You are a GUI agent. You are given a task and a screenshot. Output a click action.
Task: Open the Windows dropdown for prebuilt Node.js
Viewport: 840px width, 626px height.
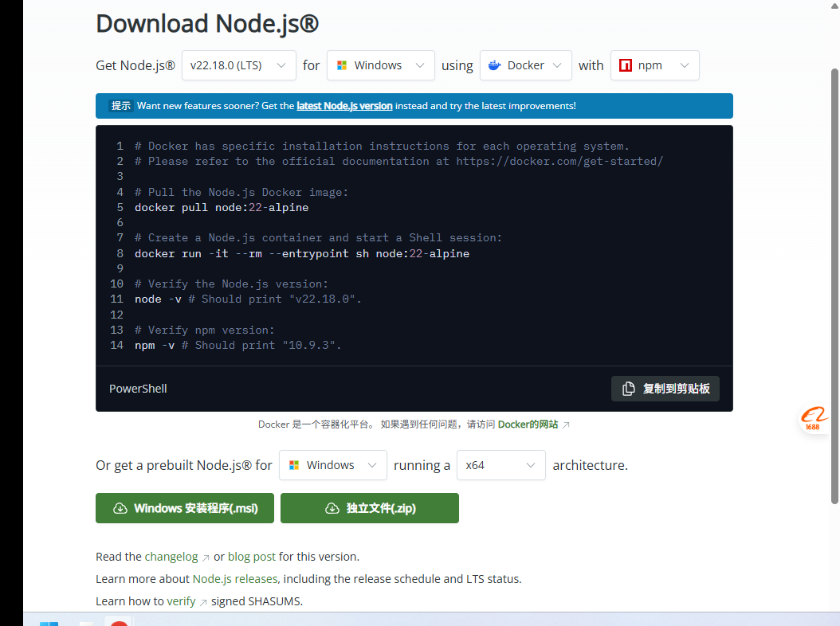[332, 465]
